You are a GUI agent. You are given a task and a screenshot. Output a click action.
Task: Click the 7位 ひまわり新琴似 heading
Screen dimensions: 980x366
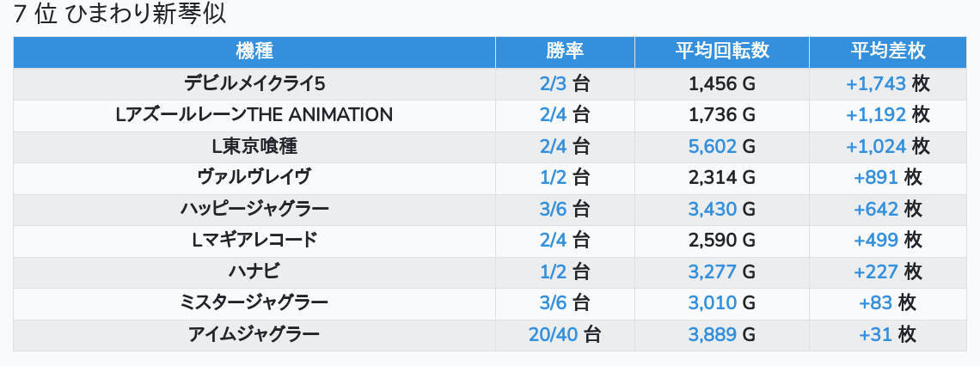tap(119, 14)
